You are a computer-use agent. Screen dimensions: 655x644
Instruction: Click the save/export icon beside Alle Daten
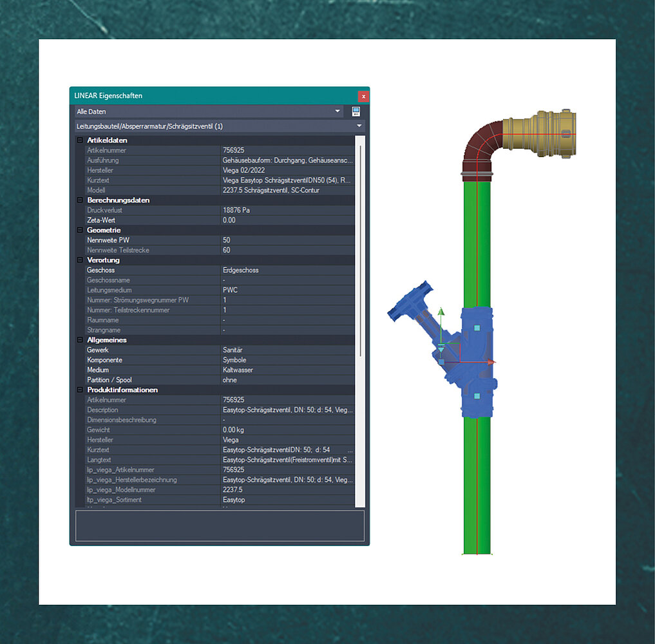356,111
